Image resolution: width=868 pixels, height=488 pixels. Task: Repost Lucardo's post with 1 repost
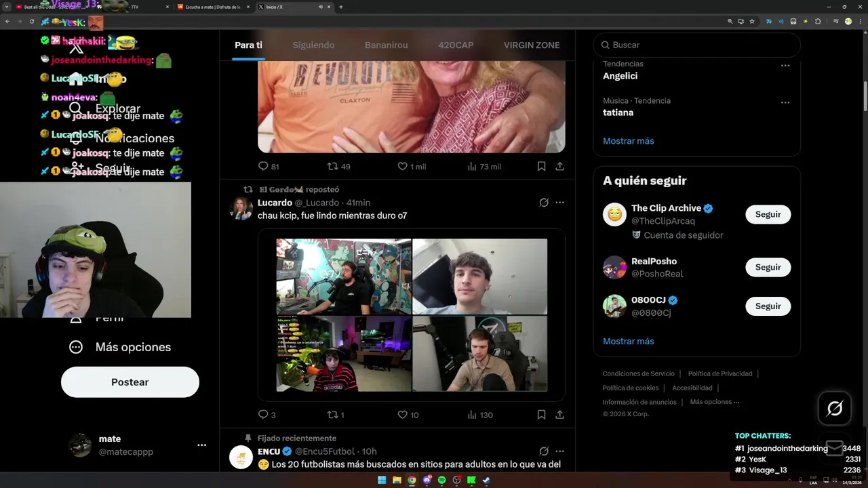point(332,415)
